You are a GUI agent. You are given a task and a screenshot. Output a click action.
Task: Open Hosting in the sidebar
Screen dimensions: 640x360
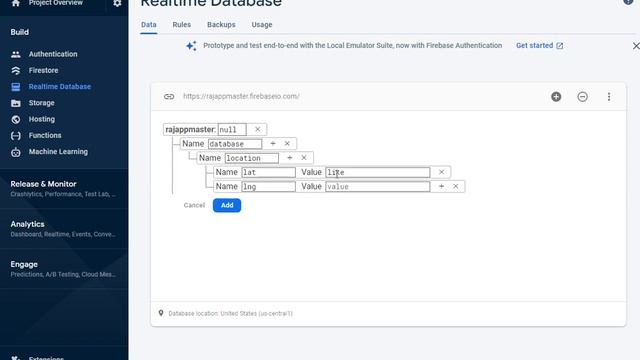tap(42, 119)
